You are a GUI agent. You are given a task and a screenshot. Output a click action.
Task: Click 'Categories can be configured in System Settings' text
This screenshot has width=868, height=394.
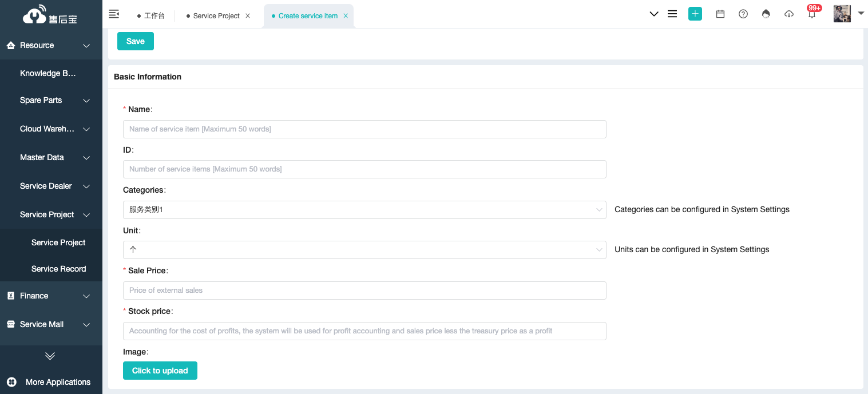(702, 209)
